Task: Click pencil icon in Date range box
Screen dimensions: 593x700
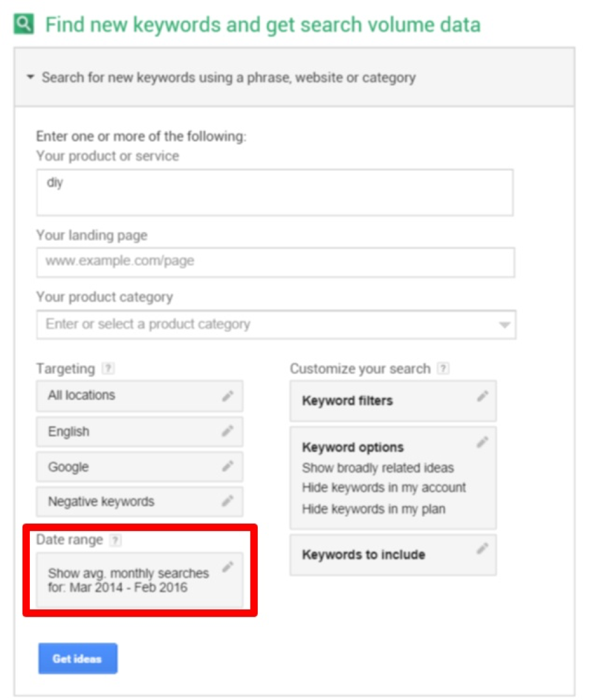Action: click(x=227, y=567)
